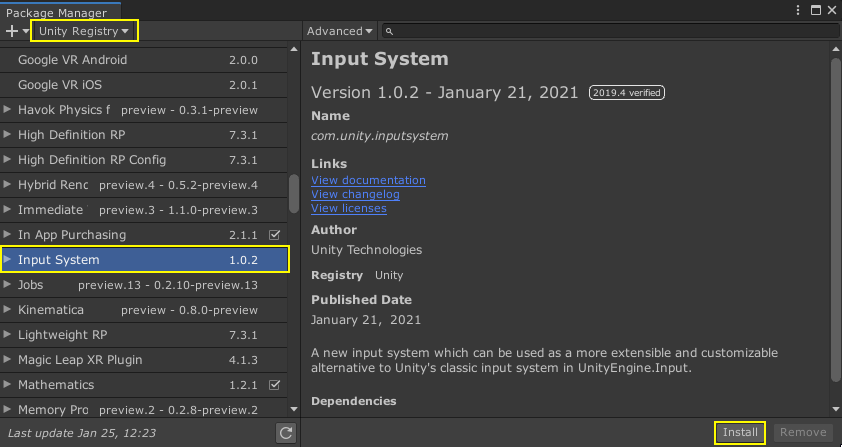Select High Definition RP package
Viewport: 842px width, 447px height.
click(x=143, y=135)
